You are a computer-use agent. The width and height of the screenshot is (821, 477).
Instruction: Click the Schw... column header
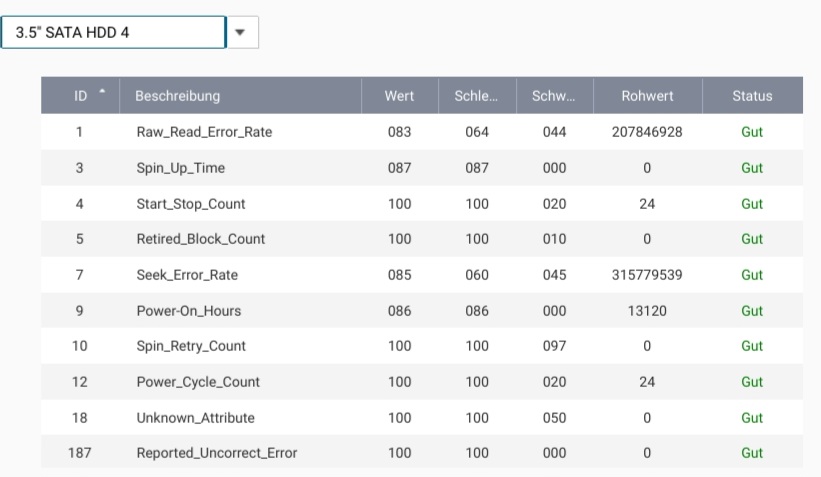[x=554, y=96]
